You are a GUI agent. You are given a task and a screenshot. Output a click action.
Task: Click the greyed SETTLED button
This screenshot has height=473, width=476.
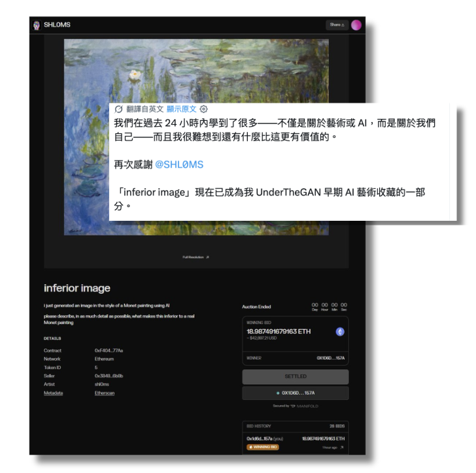[296, 376]
